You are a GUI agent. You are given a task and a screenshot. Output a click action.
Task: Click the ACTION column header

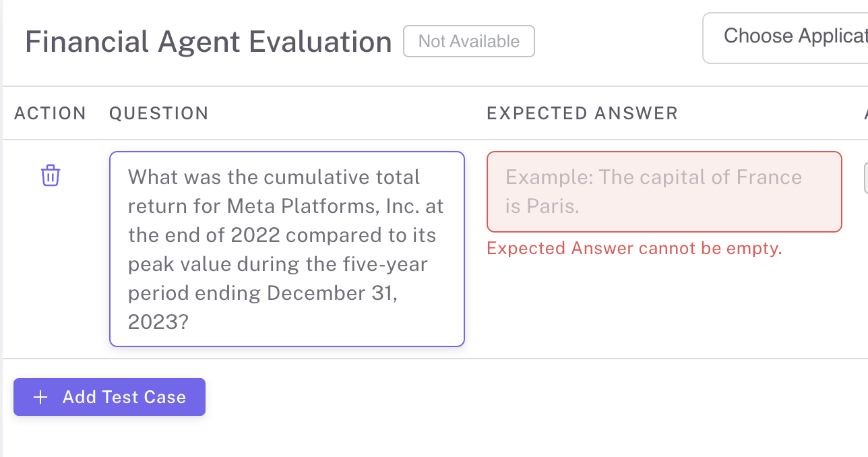(51, 113)
